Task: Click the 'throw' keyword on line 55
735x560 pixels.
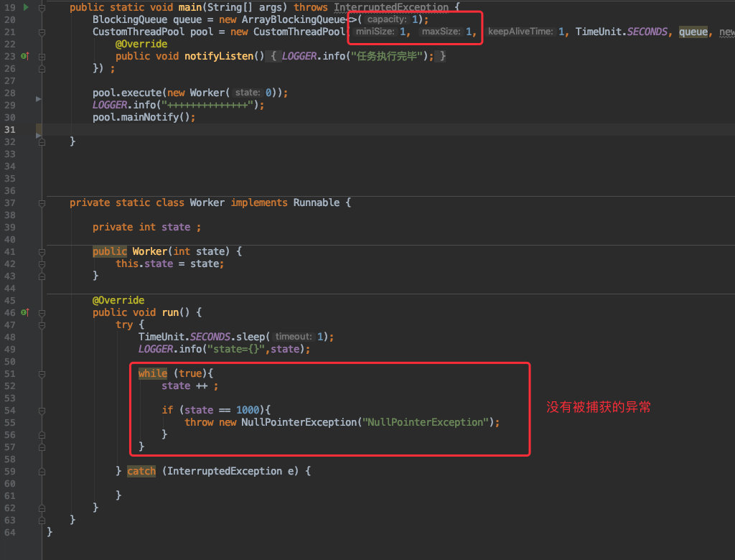Action: point(200,422)
